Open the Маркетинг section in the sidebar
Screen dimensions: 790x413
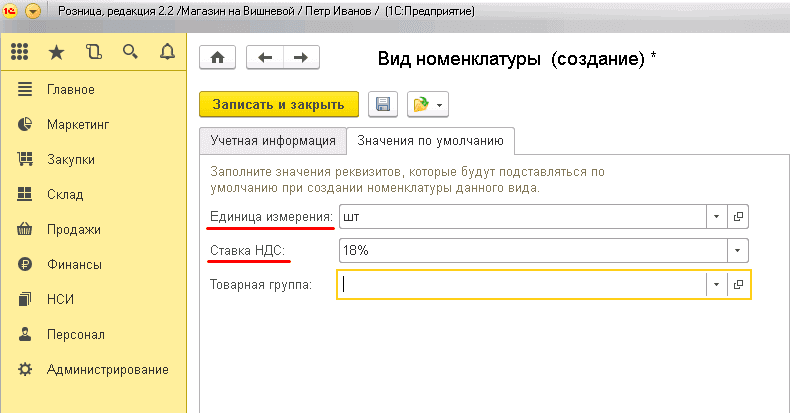click(x=77, y=125)
